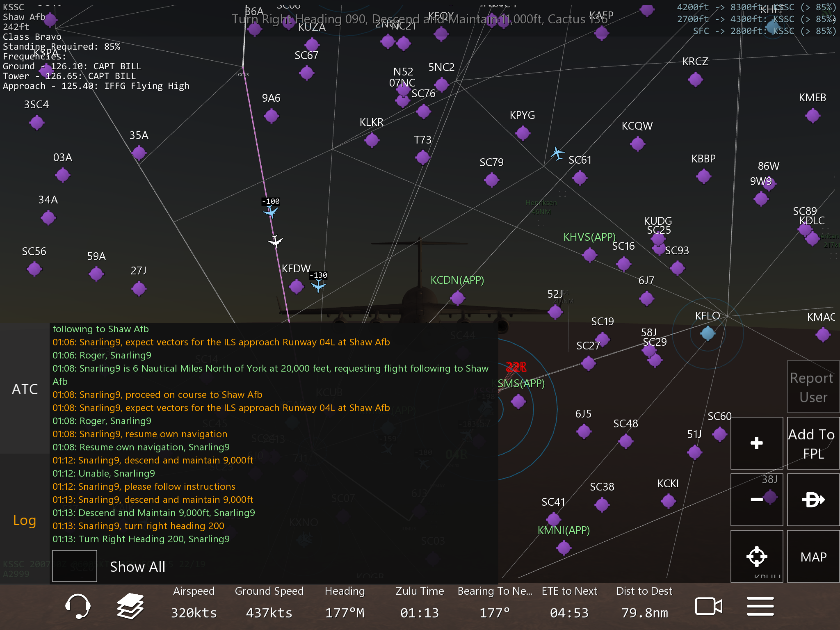Change the Airspeed status field

[x=194, y=603]
